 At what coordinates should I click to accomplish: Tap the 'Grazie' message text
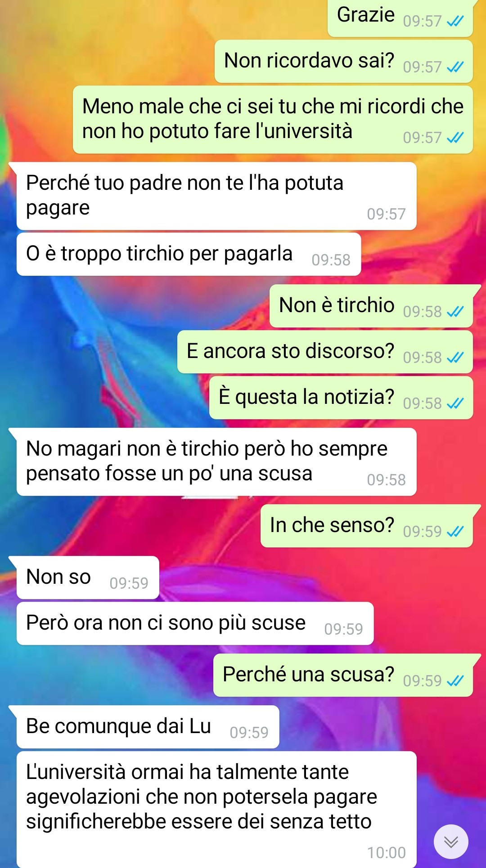365,15
